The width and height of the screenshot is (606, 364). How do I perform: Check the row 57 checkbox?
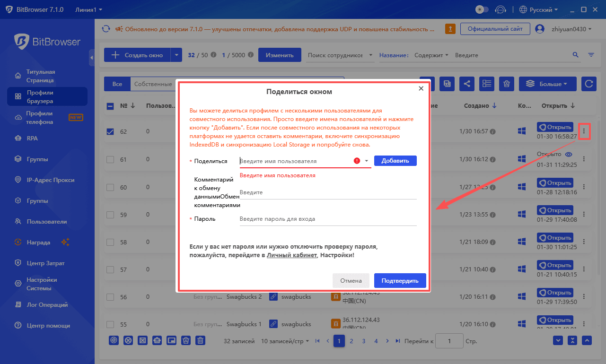tap(110, 269)
